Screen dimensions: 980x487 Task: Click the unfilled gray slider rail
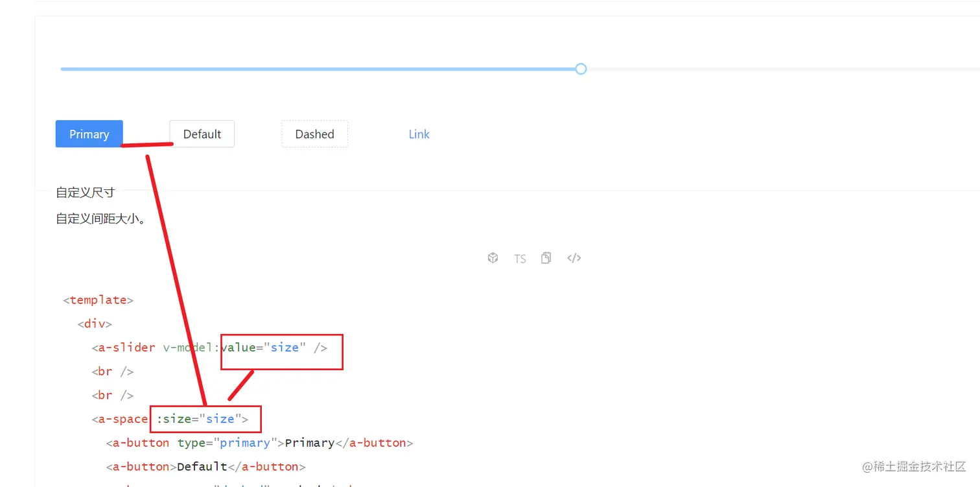783,69
